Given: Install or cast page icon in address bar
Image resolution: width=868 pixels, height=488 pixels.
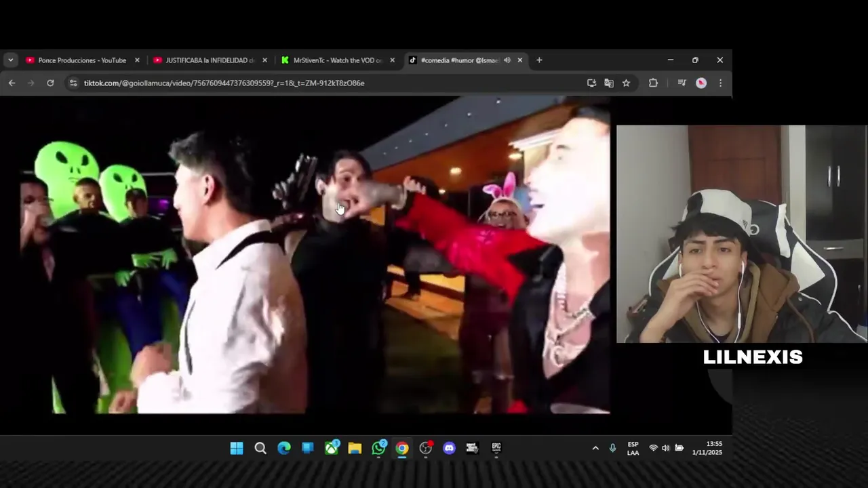Looking at the screenshot, I should pyautogui.click(x=591, y=83).
